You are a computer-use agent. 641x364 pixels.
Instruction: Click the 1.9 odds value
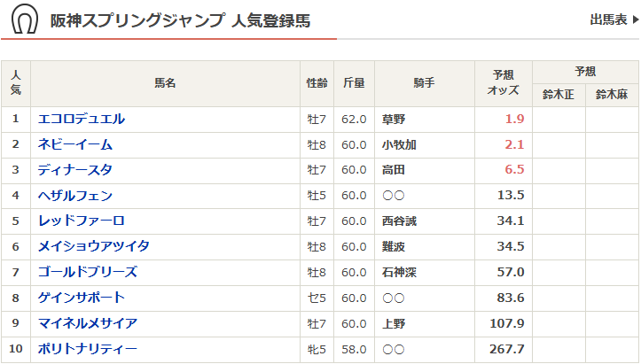pyautogui.click(x=514, y=120)
